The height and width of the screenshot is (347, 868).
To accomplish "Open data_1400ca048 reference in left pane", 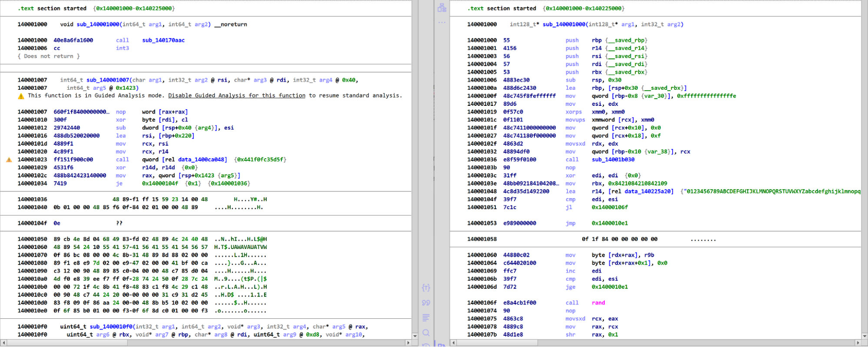I will tap(201, 160).
